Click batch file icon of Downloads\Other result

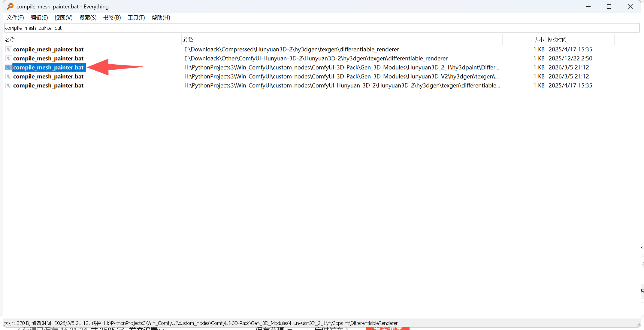[9, 59]
